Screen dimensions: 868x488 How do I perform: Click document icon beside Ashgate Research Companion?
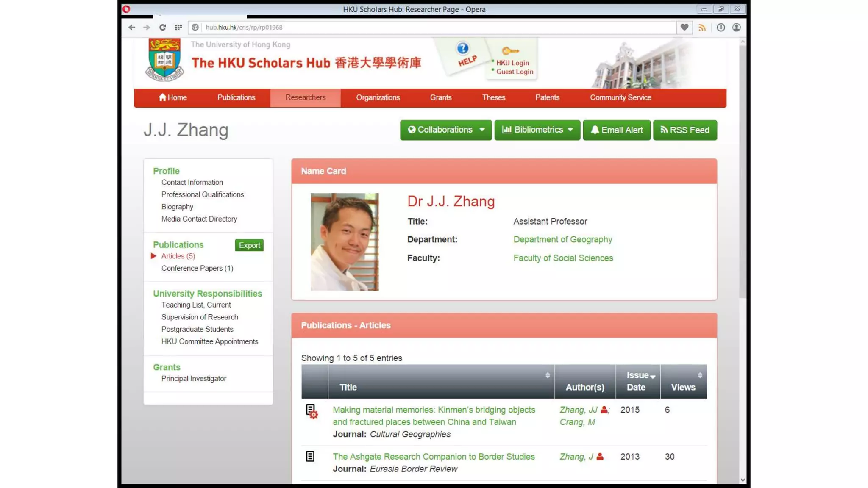(x=310, y=456)
